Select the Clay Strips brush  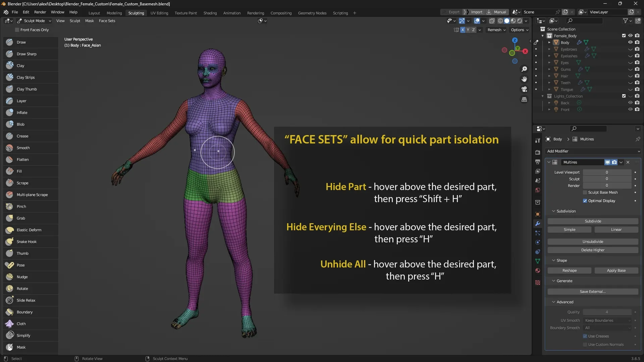25,77
